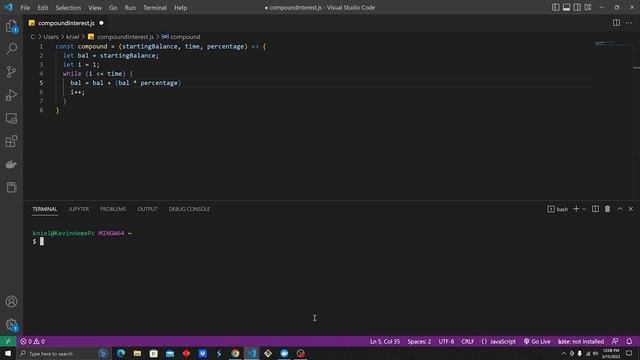Click Go Live button in status bar

pos(537,341)
